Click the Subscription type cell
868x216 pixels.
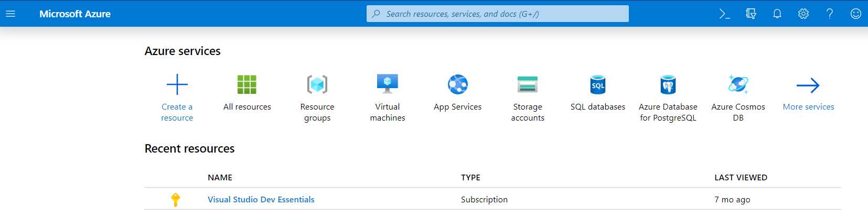(x=484, y=200)
